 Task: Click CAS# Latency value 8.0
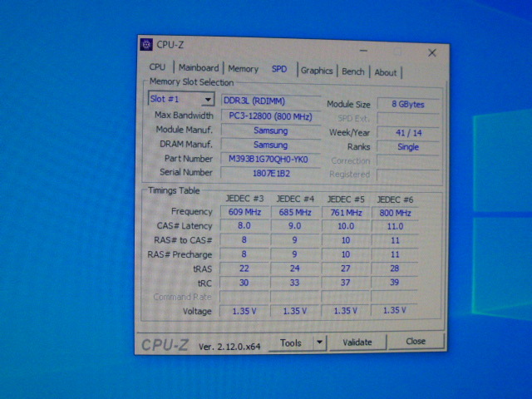[244, 225]
